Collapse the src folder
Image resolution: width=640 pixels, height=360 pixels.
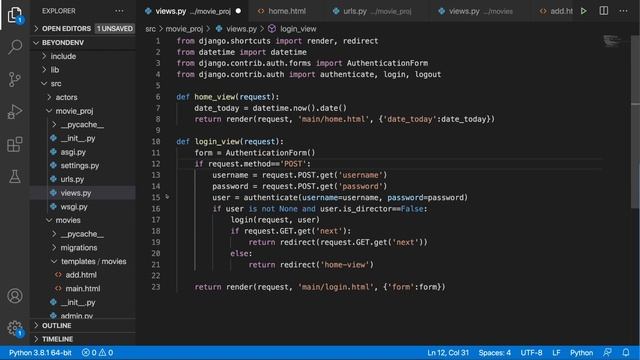click(x=56, y=84)
